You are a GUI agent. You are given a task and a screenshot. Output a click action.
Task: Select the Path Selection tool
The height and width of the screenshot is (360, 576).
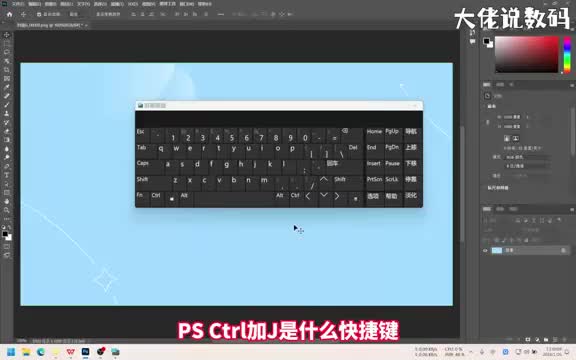(7, 184)
